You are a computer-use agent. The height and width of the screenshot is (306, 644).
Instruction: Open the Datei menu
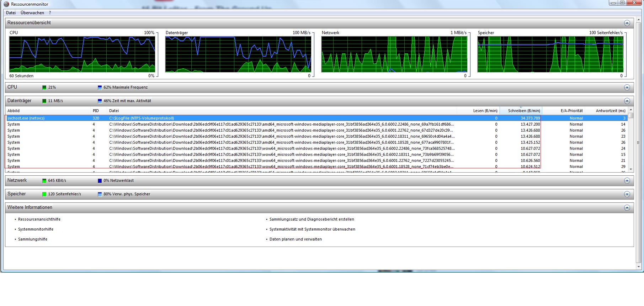point(11,13)
